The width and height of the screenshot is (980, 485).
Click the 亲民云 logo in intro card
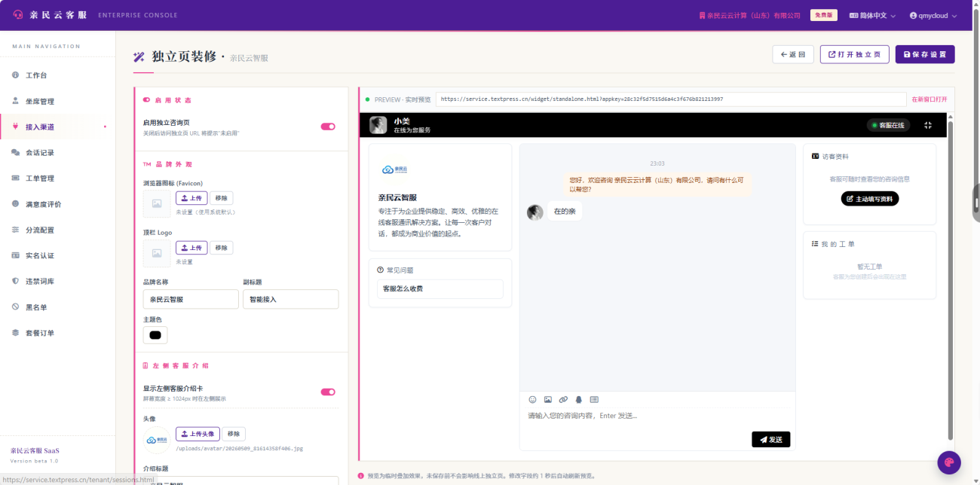pos(396,169)
